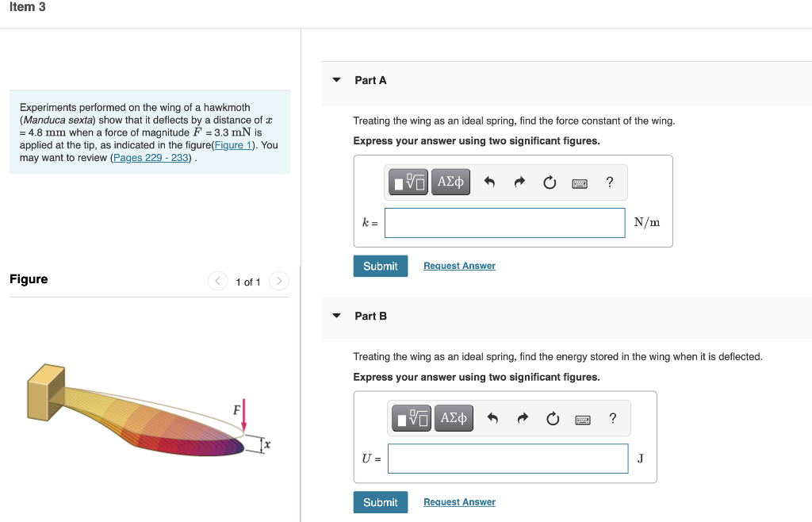The height and width of the screenshot is (522, 812).
Task: Open the equation template palette in Part B
Action: coord(410,417)
